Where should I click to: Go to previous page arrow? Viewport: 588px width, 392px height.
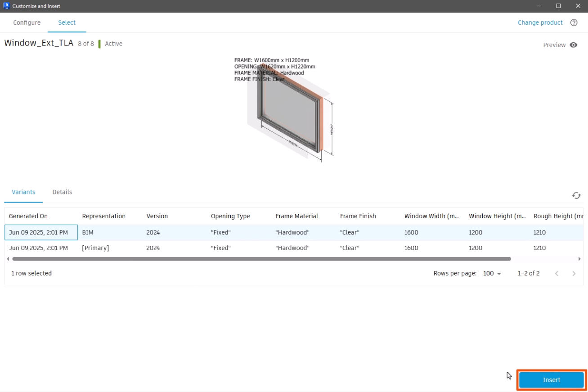pos(557,274)
